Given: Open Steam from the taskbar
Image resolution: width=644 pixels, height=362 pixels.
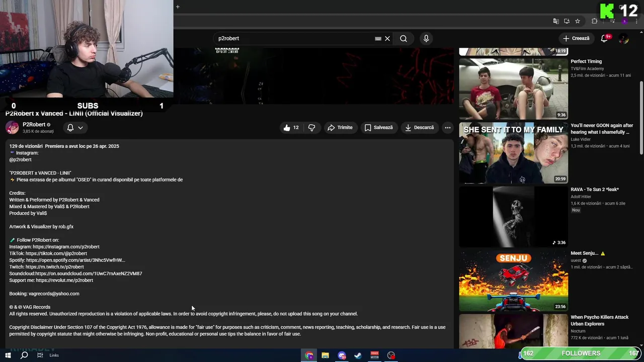Looking at the screenshot, I should click(x=358, y=355).
